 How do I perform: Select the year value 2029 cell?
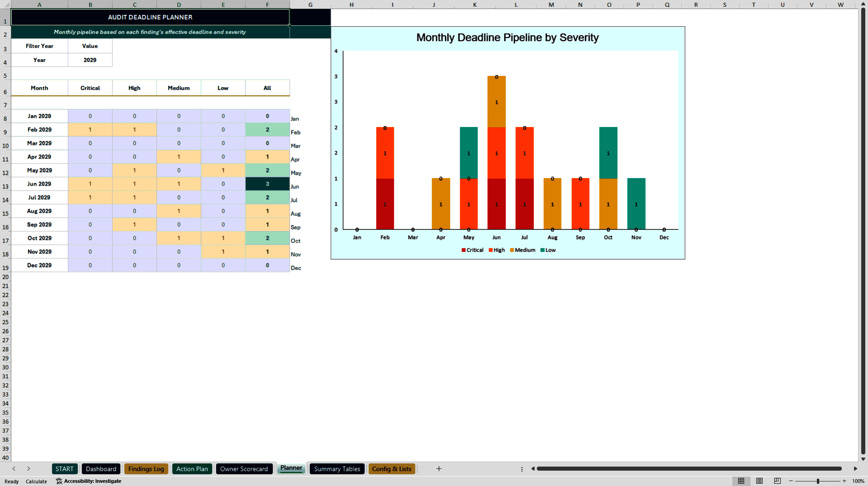coord(90,60)
